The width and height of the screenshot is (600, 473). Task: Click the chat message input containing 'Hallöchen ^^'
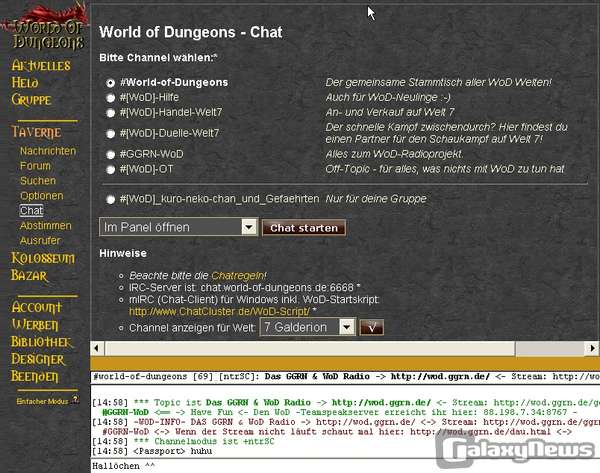[345, 466]
